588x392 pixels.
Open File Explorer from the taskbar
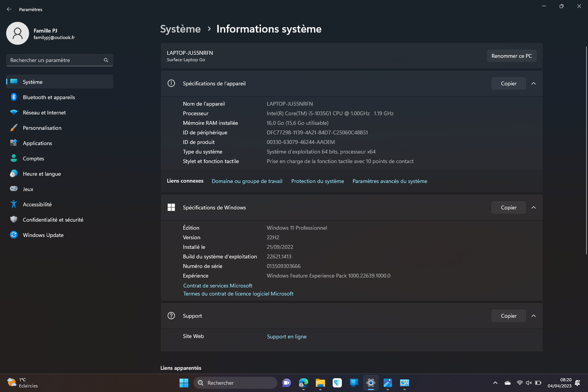click(x=320, y=383)
